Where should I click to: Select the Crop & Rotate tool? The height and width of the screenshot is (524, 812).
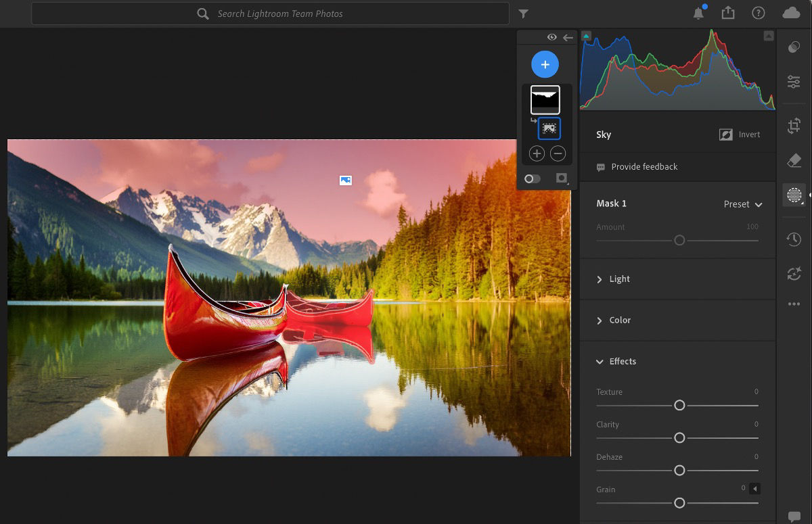click(794, 125)
